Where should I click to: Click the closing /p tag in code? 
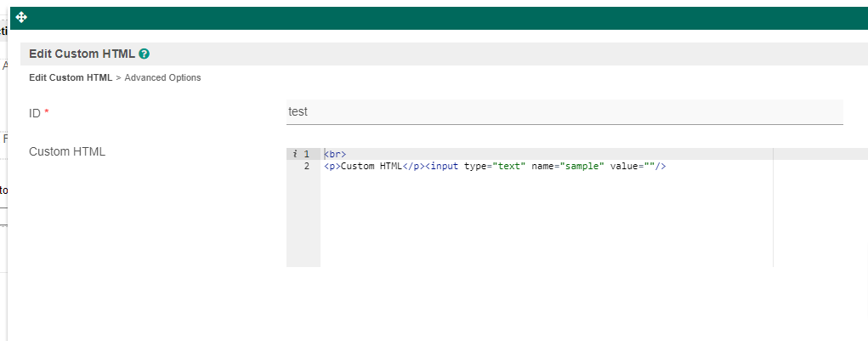click(413, 167)
